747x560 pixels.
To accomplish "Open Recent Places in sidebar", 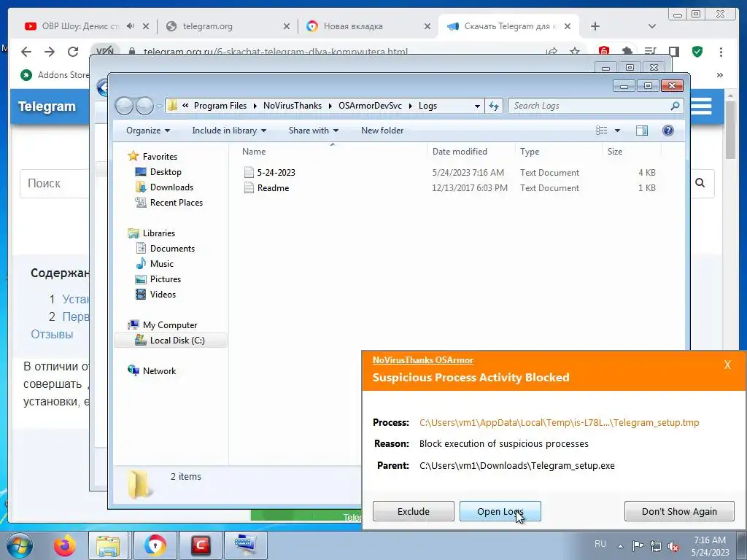I will [x=177, y=203].
